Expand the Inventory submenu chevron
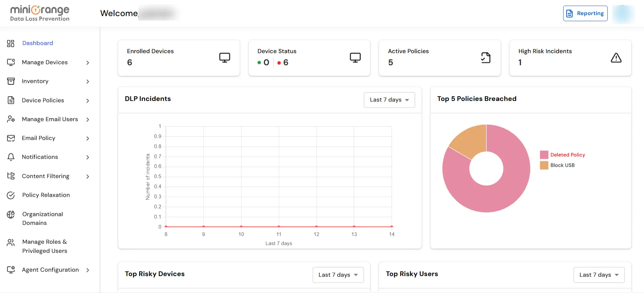The height and width of the screenshot is (293, 644). [88, 82]
